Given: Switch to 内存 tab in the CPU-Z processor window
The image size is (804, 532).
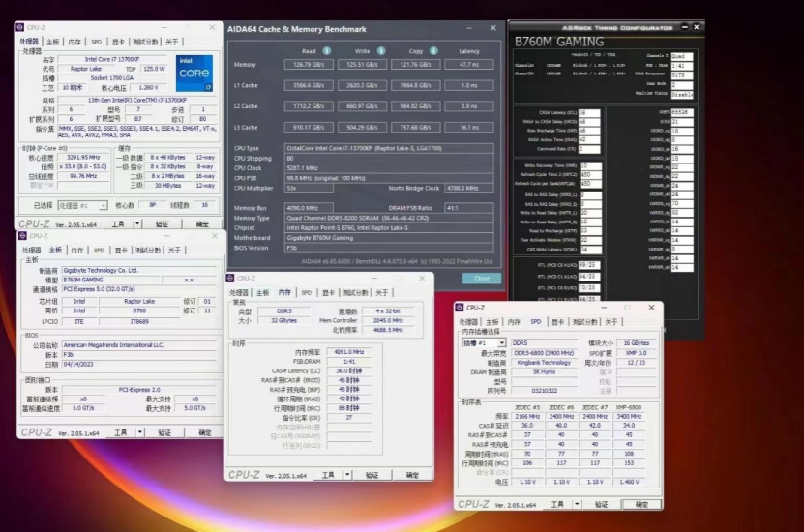Looking at the screenshot, I should click(x=74, y=42).
